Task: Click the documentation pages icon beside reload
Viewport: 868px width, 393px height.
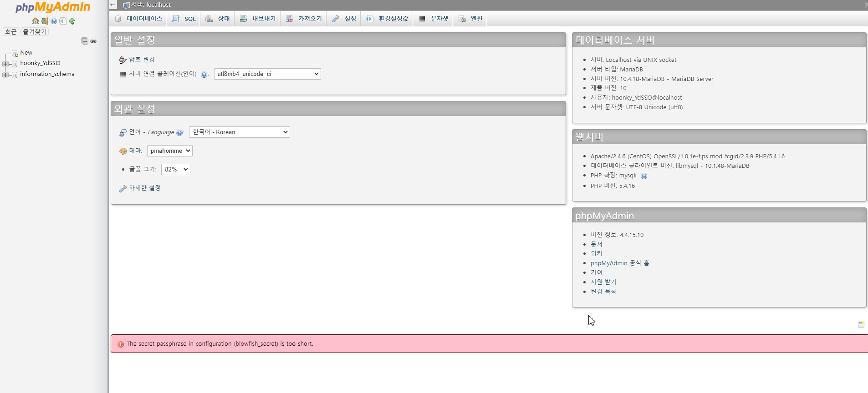Action: pos(63,21)
